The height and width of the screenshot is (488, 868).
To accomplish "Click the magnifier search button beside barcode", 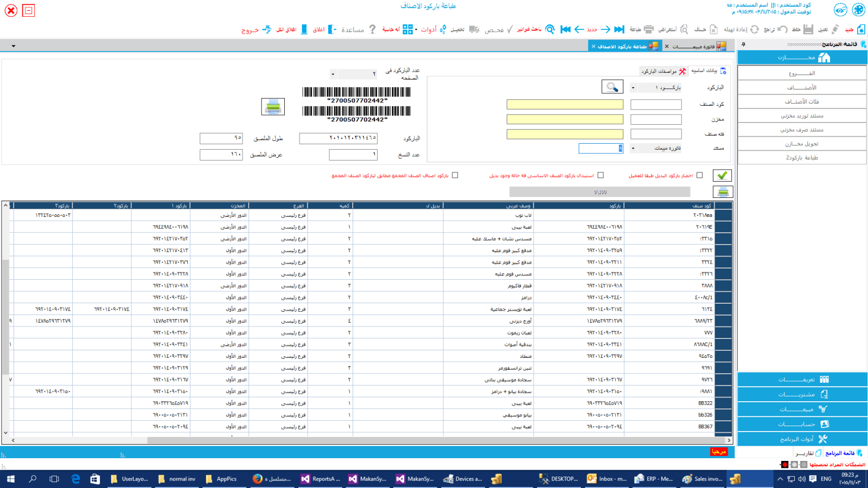I will 612,87.
